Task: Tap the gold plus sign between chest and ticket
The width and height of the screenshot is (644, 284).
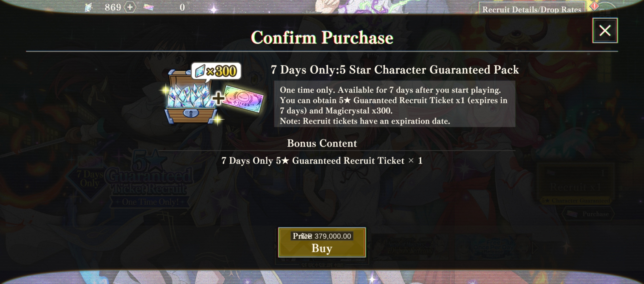Action: pyautogui.click(x=218, y=98)
